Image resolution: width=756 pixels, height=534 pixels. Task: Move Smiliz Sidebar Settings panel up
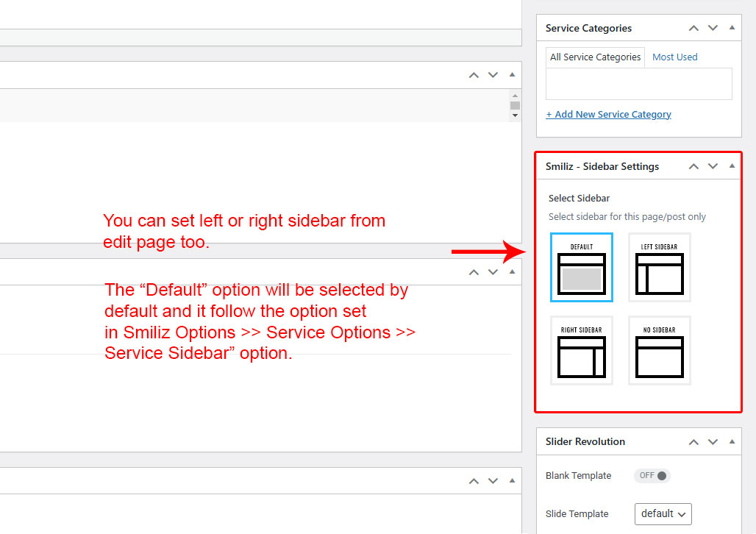click(x=693, y=166)
